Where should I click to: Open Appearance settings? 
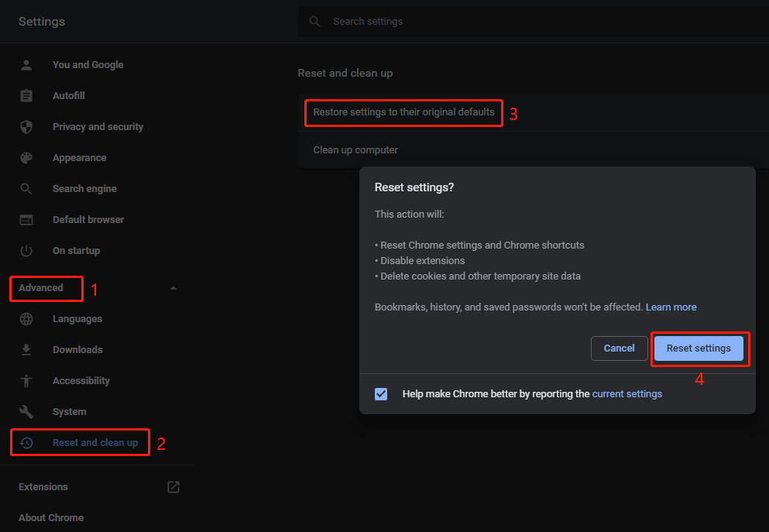[80, 157]
